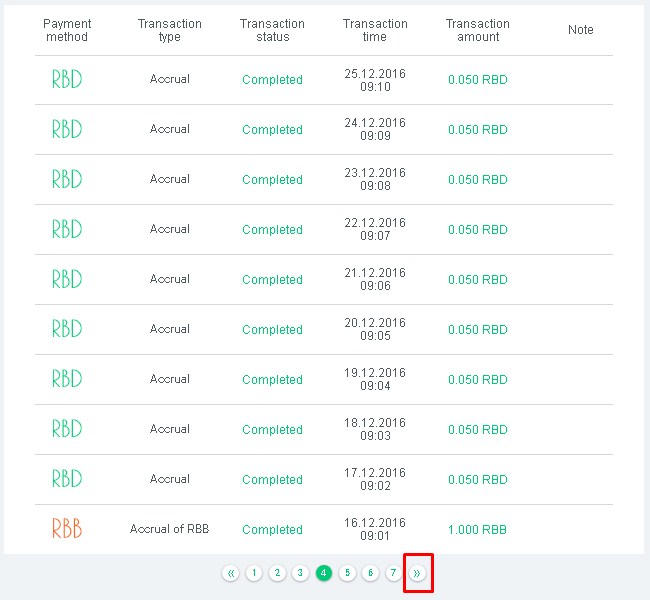Go to the first page with the « arrow

(231, 573)
